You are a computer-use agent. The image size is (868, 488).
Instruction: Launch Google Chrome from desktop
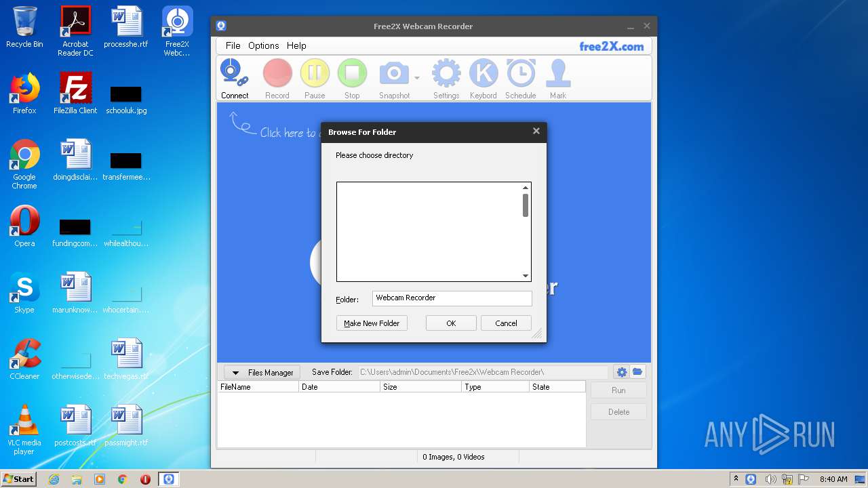pos(24,164)
